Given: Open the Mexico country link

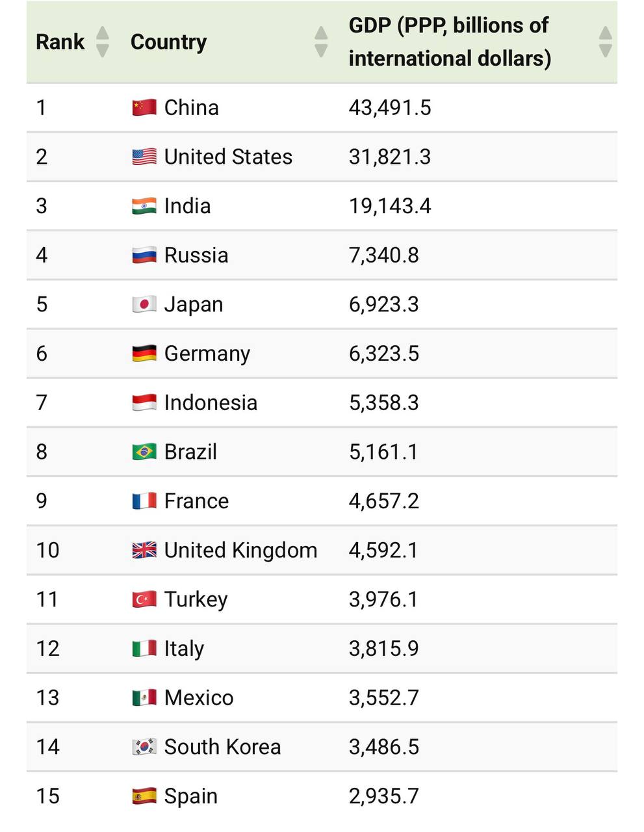Looking at the screenshot, I should [199, 697].
